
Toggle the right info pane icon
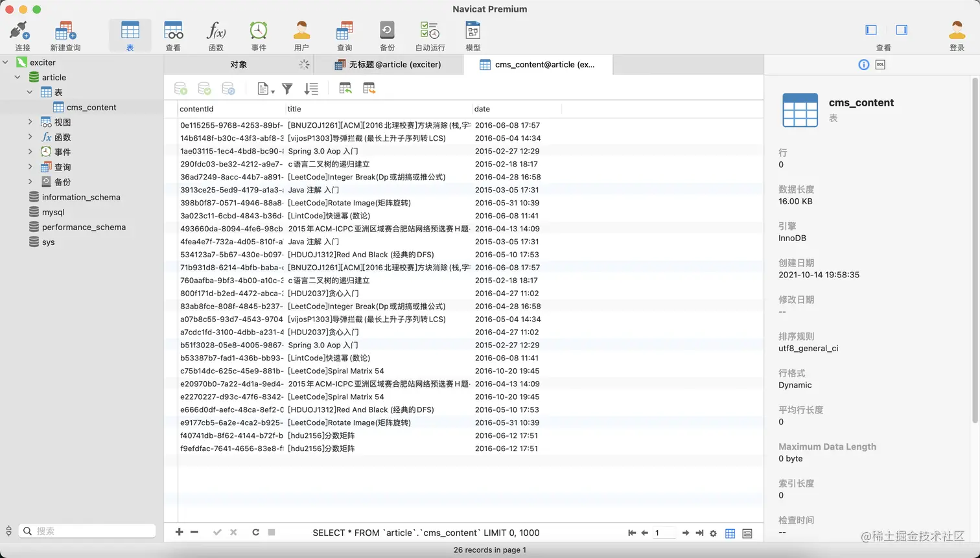point(902,30)
